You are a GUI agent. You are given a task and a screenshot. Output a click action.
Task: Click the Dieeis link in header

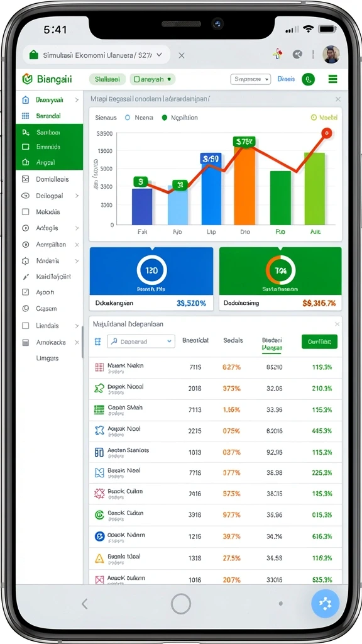coord(286,79)
